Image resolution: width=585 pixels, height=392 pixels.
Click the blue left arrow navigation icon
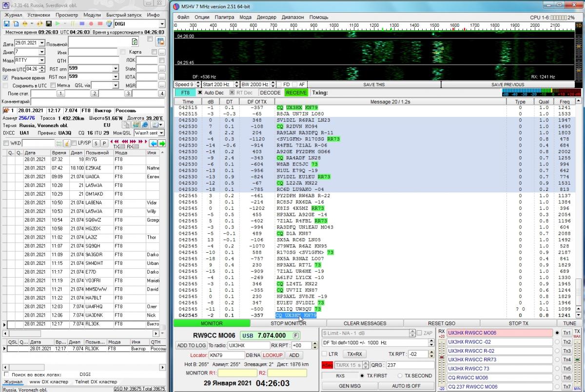tap(153, 143)
